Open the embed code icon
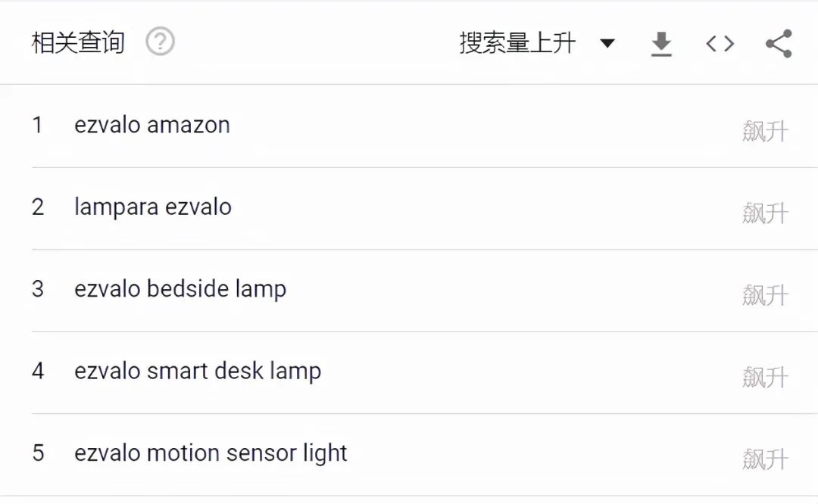818x504 pixels. pos(720,44)
